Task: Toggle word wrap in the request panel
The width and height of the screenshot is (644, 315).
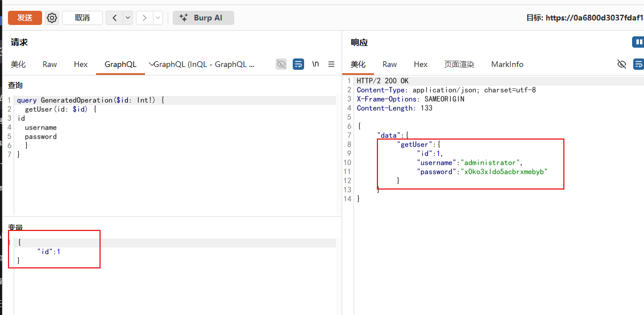Action: click(298, 64)
